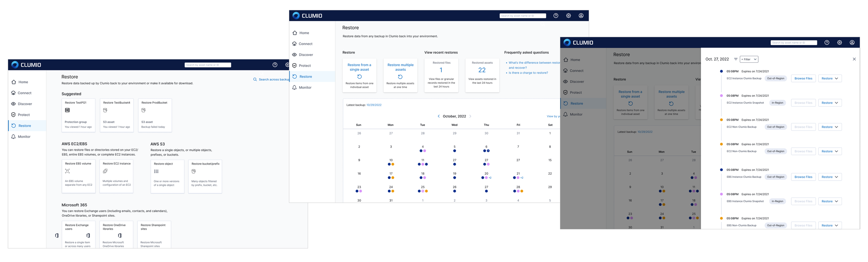The width and height of the screenshot is (868, 262).
Task: Click +2 indicator on October 21
Action: [521, 178]
